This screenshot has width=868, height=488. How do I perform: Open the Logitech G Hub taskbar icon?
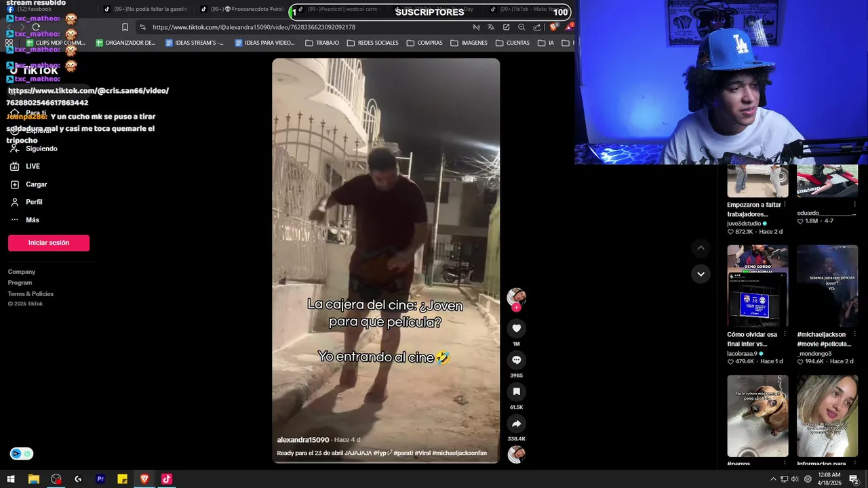click(x=78, y=479)
